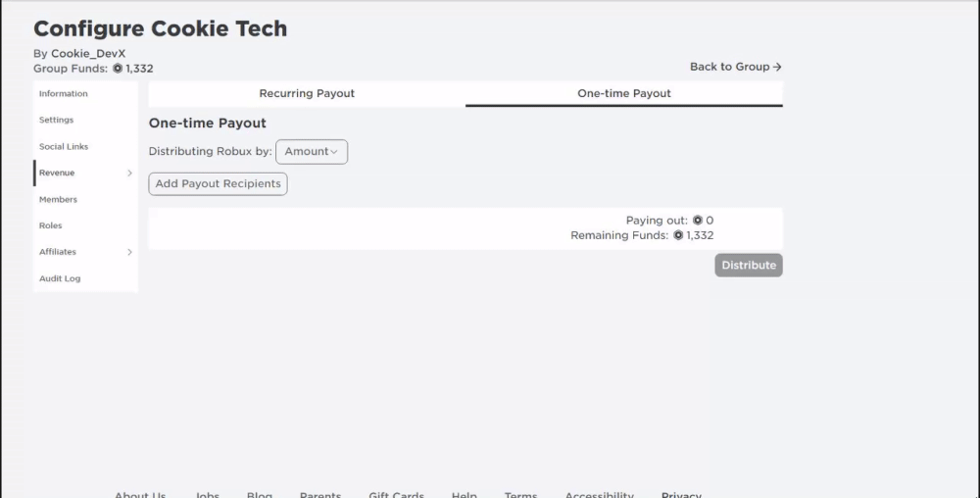
Task: Switch to the Recurring Payout tab
Action: (307, 94)
